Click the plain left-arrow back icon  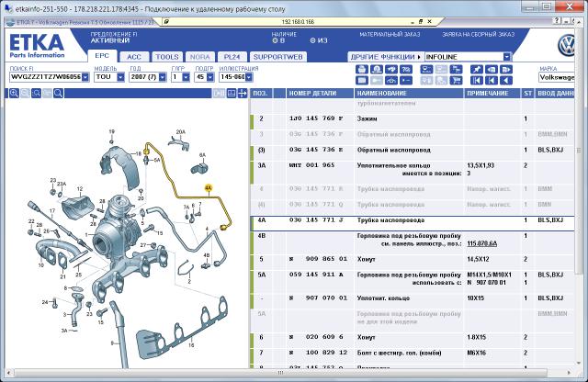pyautogui.click(x=506, y=80)
